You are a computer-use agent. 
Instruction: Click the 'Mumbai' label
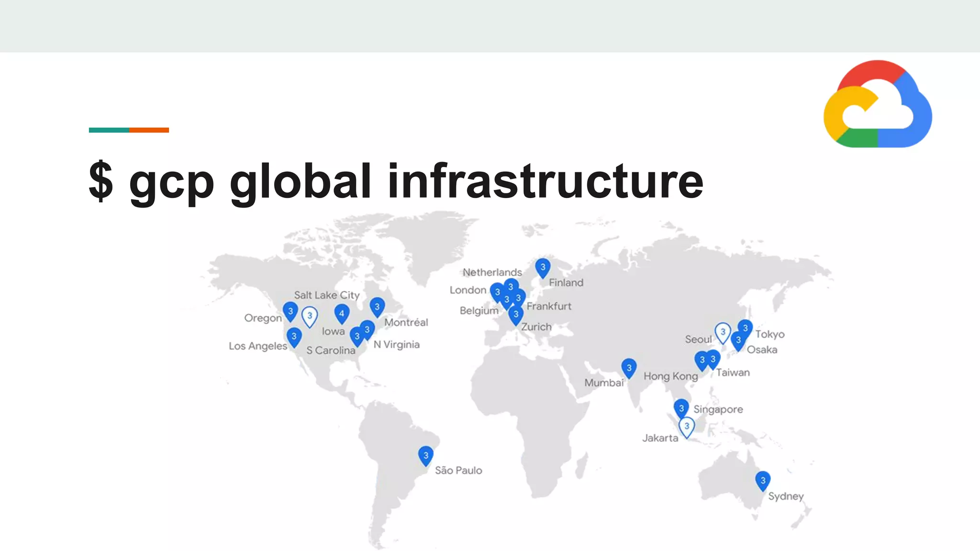pos(604,383)
